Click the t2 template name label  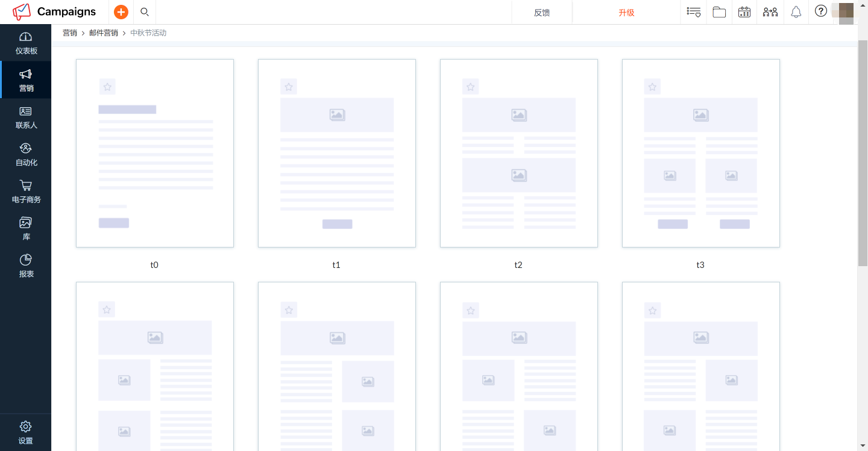518,265
